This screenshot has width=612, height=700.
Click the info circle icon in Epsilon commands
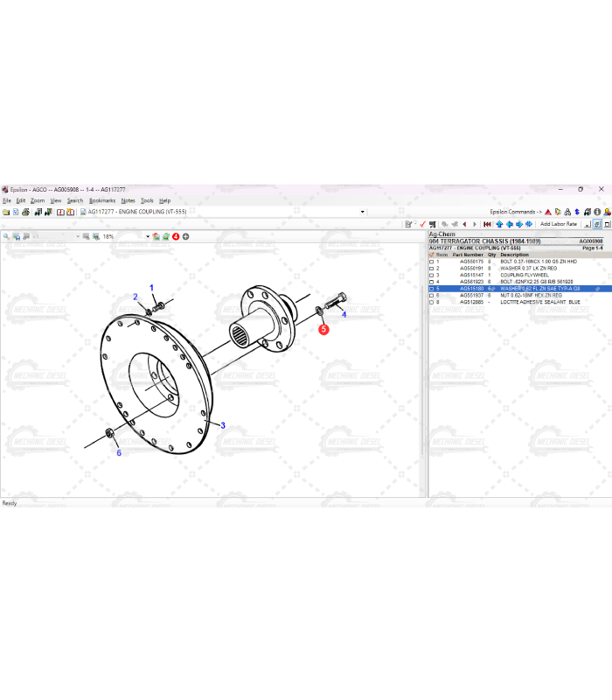596,212
